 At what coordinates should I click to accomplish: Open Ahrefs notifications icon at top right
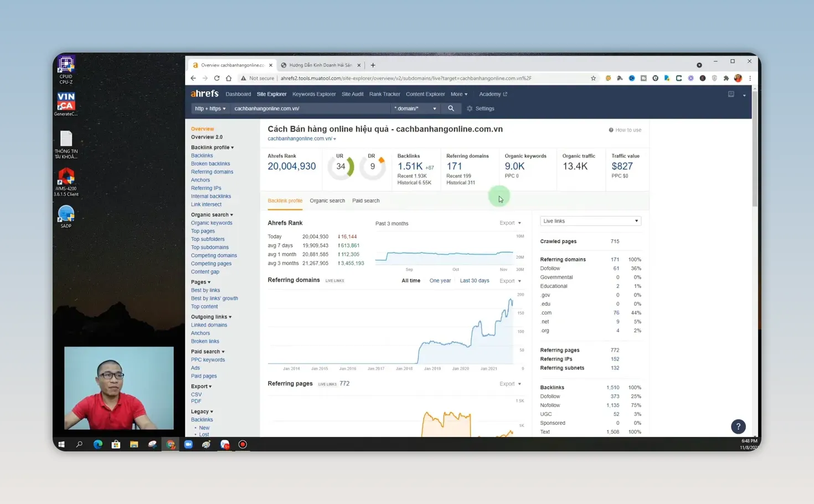coord(731,94)
